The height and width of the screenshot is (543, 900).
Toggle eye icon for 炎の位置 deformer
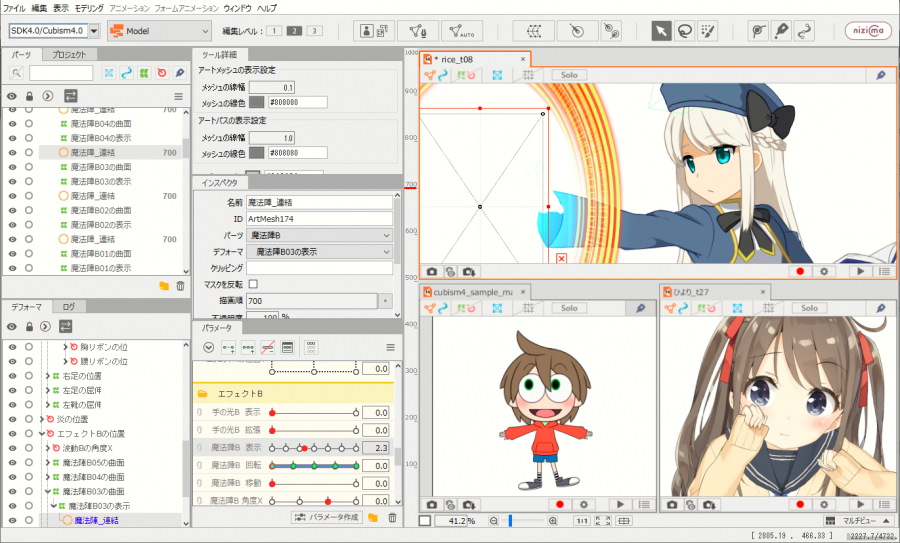coord(12,419)
